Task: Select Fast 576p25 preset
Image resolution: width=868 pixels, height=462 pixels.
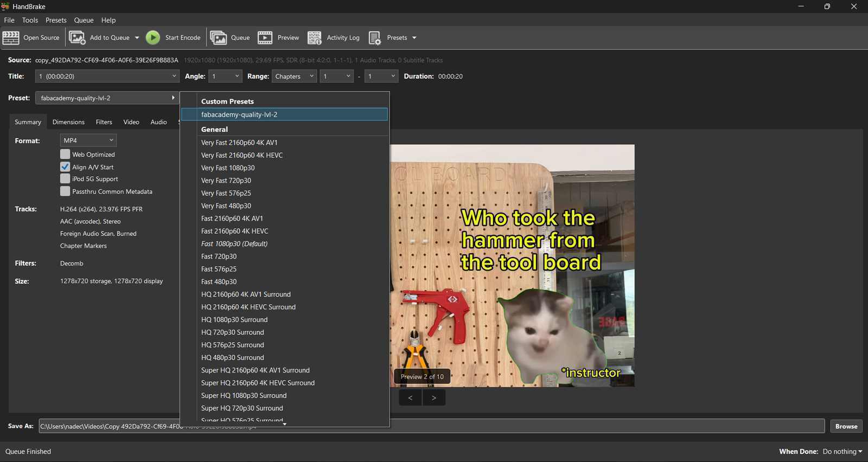Action: click(x=284, y=269)
